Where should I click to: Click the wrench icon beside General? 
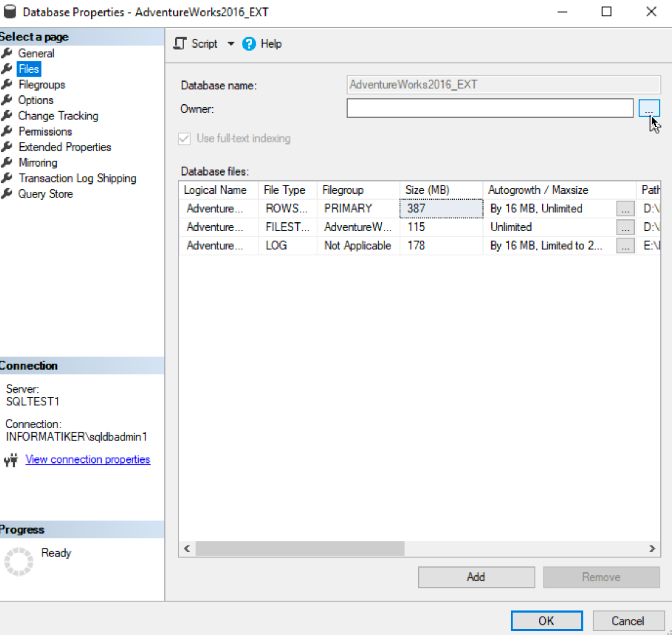7,53
